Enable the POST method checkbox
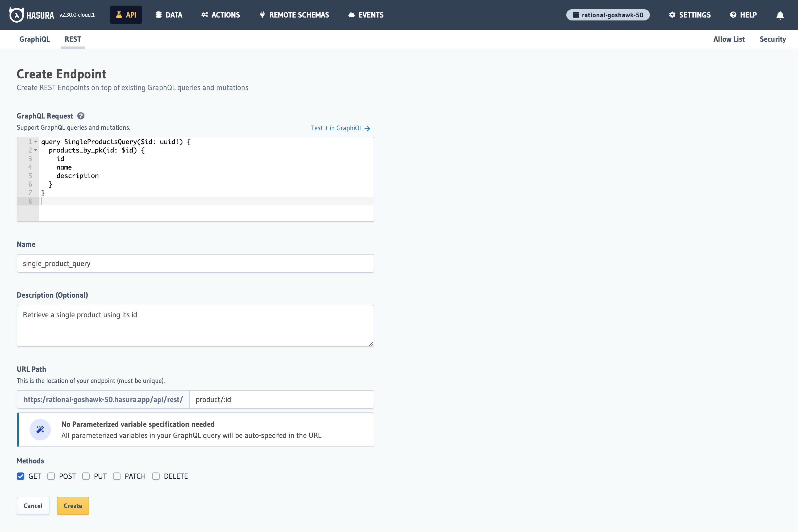798x532 pixels. point(51,476)
